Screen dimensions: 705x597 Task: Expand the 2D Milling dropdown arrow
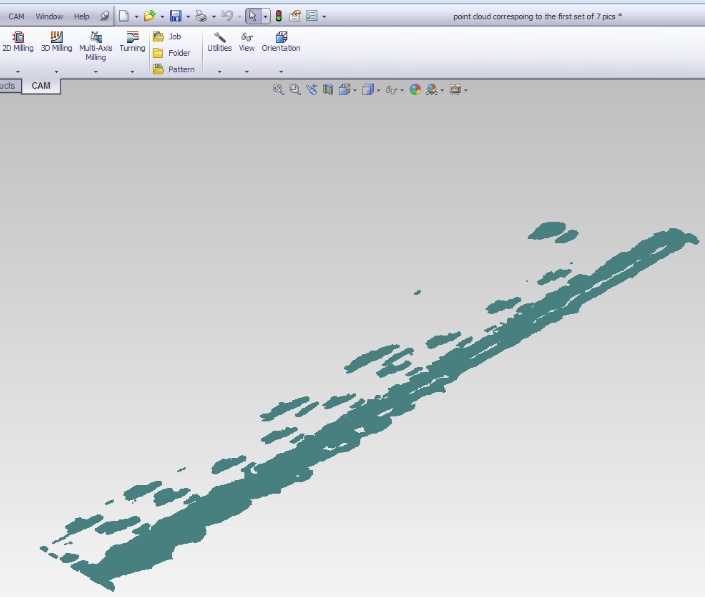pyautogui.click(x=18, y=71)
